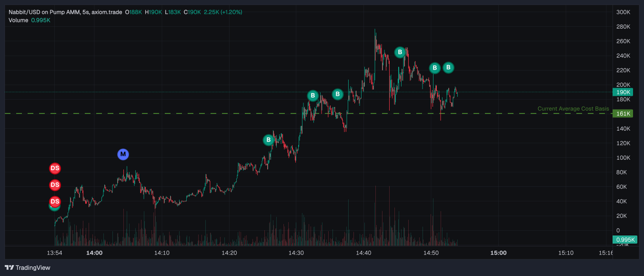644x276 pixels.
Task: Click the 14:50 time axis label
Action: tap(431, 252)
